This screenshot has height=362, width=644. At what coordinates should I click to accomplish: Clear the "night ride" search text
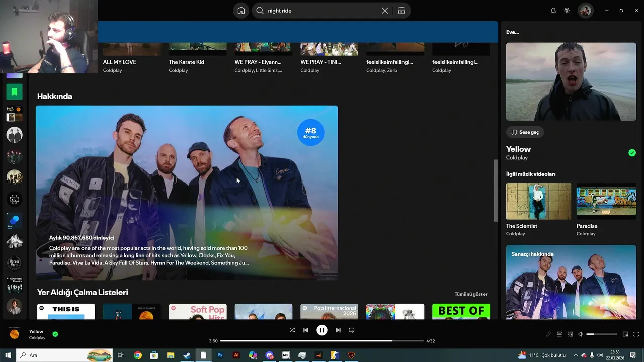pos(385,11)
